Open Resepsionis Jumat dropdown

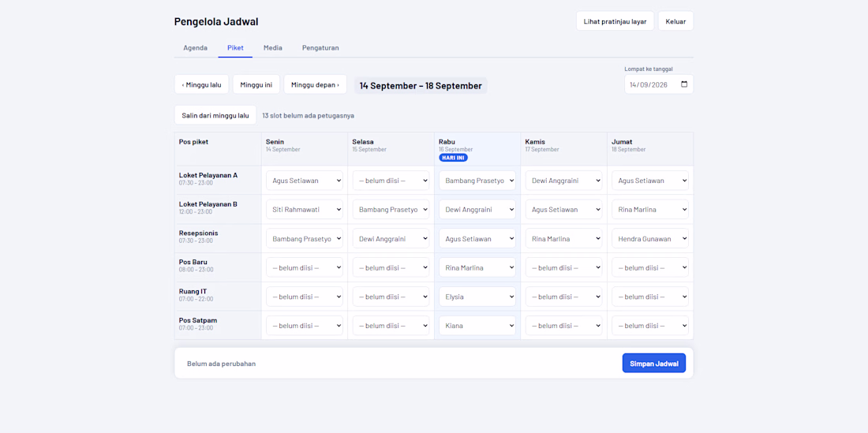pos(650,238)
